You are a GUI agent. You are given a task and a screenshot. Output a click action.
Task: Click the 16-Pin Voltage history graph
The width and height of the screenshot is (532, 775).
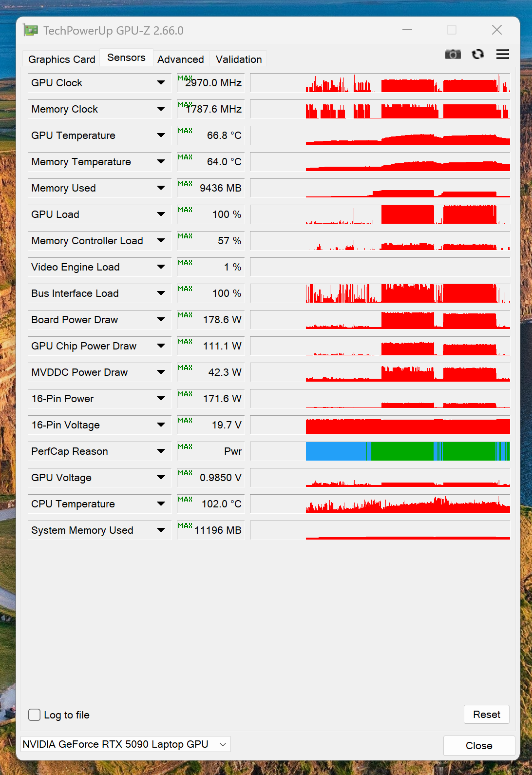tap(380, 425)
